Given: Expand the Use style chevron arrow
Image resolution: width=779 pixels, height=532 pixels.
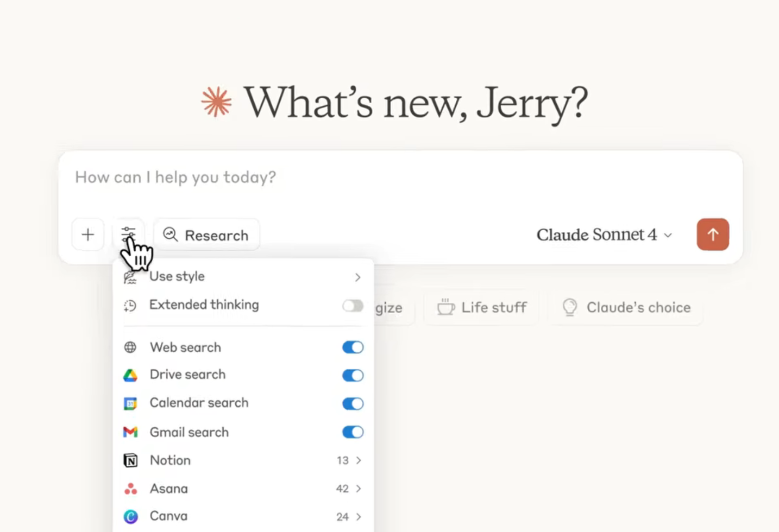Looking at the screenshot, I should point(357,277).
